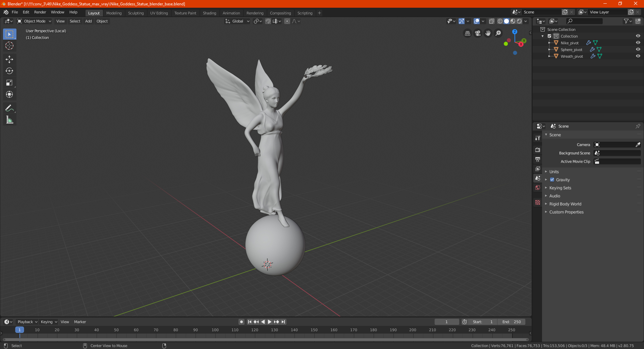The height and width of the screenshot is (349, 644).
Task: Toggle snapping magnet
Action: 268,21
